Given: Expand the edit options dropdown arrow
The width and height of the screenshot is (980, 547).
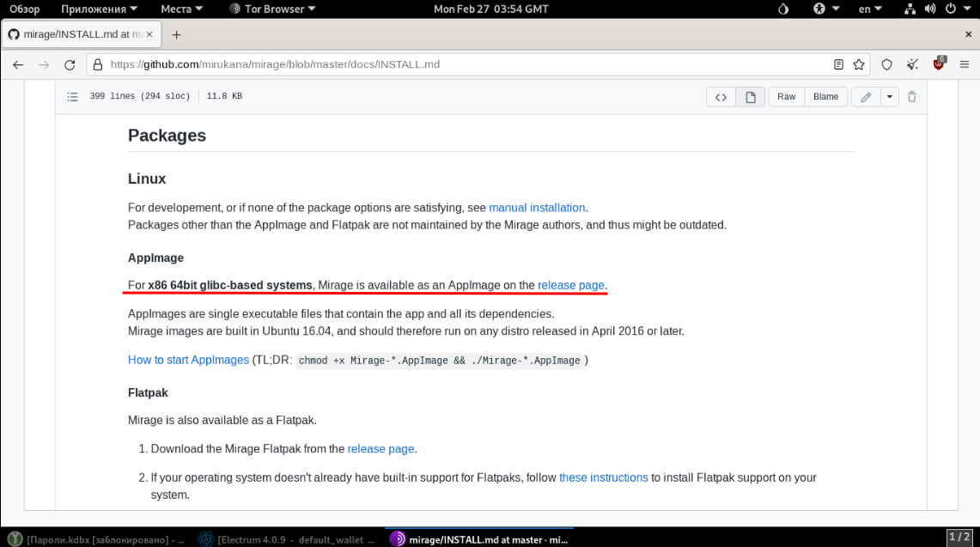Looking at the screenshot, I should tap(889, 97).
